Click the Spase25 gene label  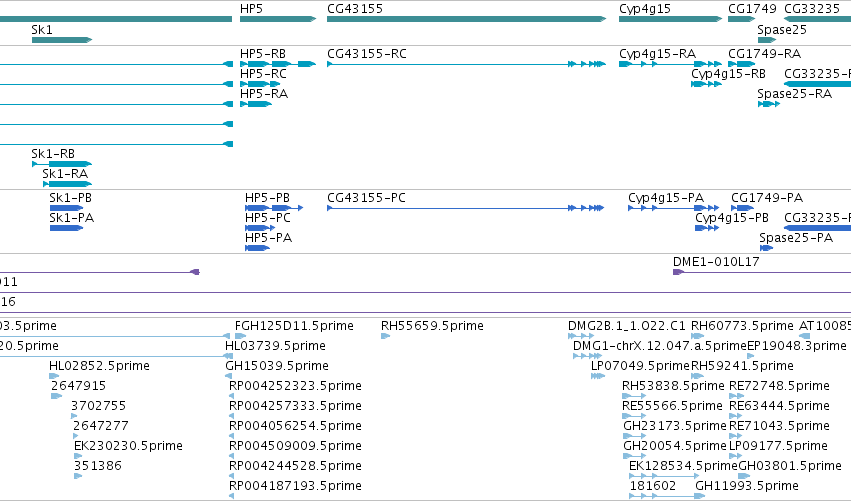click(782, 30)
